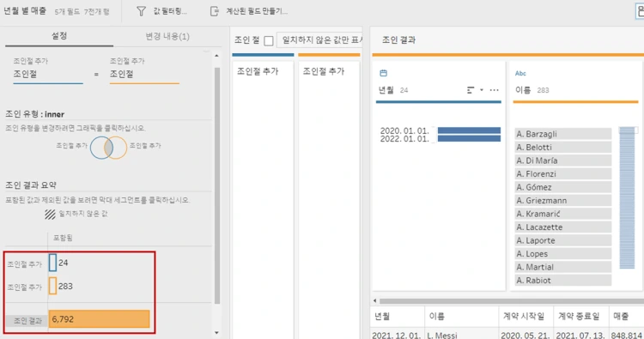Select A. Martial in the 이름 list

coord(563,267)
